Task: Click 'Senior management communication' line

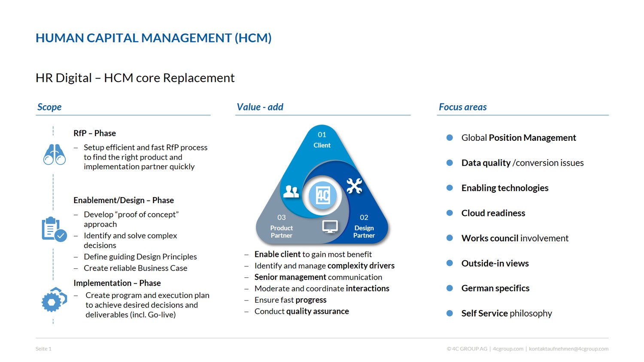Action: tap(318, 277)
